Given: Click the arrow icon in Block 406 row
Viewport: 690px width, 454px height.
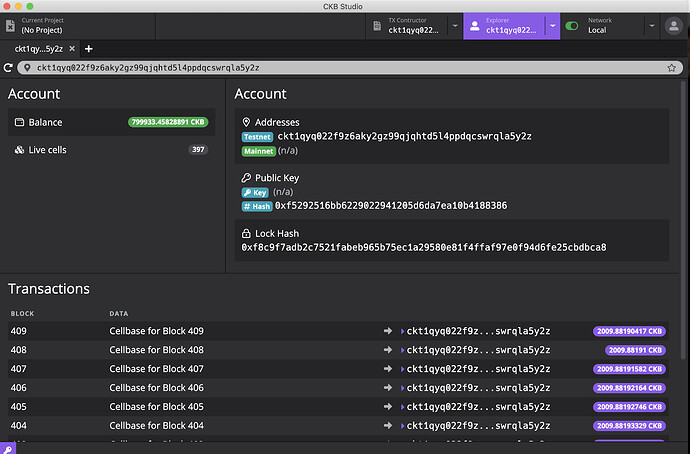Looking at the screenshot, I should (388, 388).
